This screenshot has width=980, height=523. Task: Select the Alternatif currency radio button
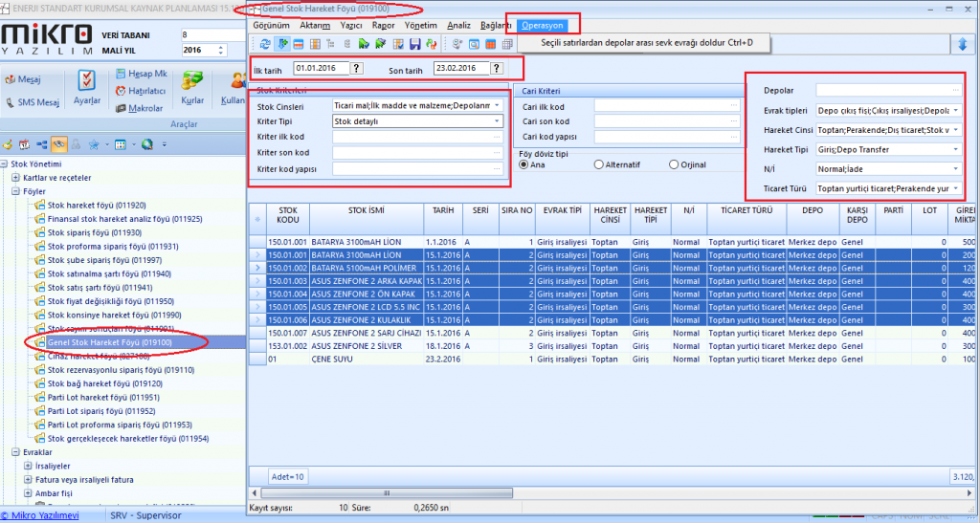pos(597,164)
